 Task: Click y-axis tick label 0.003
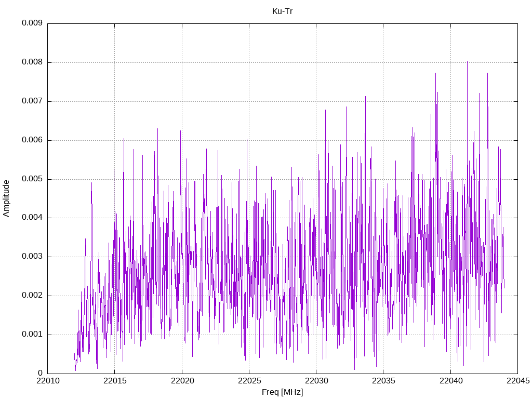[32, 257]
